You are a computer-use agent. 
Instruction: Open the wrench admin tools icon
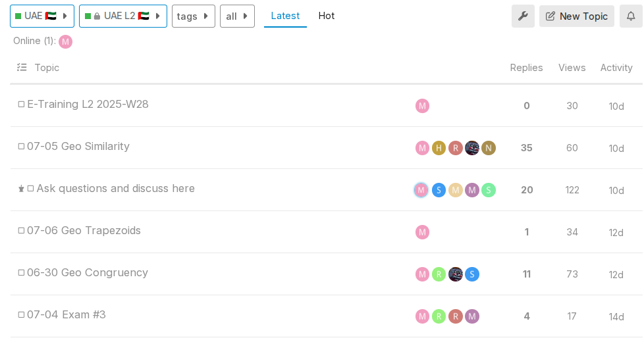click(x=523, y=16)
